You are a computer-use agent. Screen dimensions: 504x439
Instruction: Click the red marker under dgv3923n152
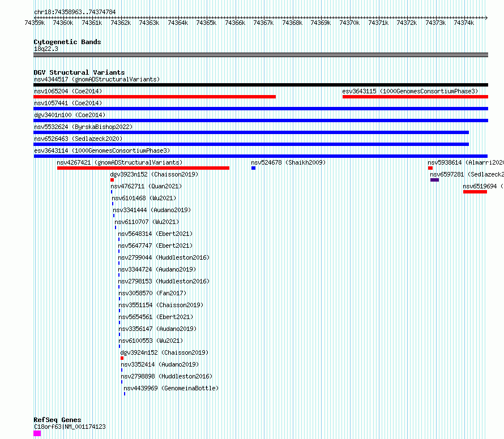click(x=112, y=180)
